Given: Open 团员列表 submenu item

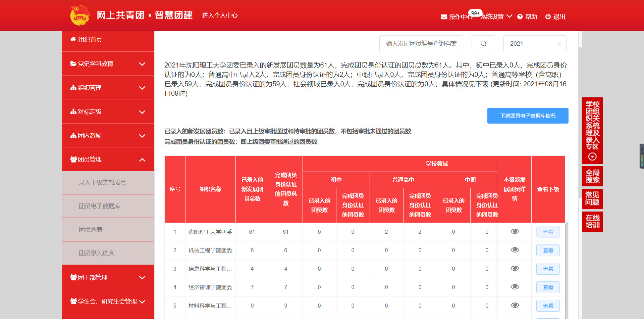Looking at the screenshot, I should (x=108, y=230).
